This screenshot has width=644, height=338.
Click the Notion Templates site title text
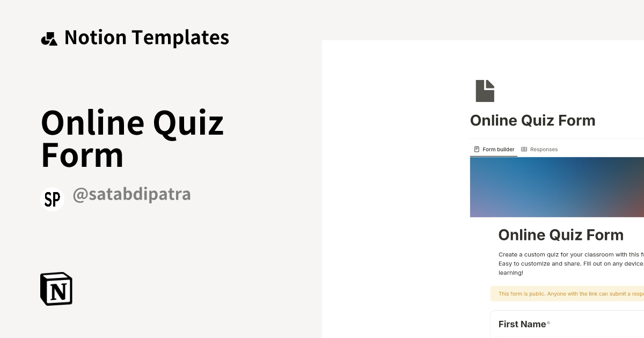[147, 37]
